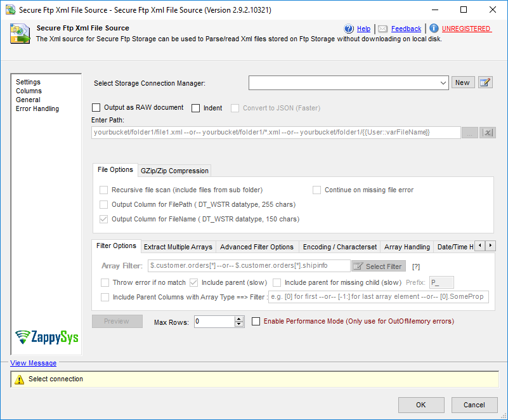Click the clear path X icon button
The image size is (508, 420).
click(488, 133)
